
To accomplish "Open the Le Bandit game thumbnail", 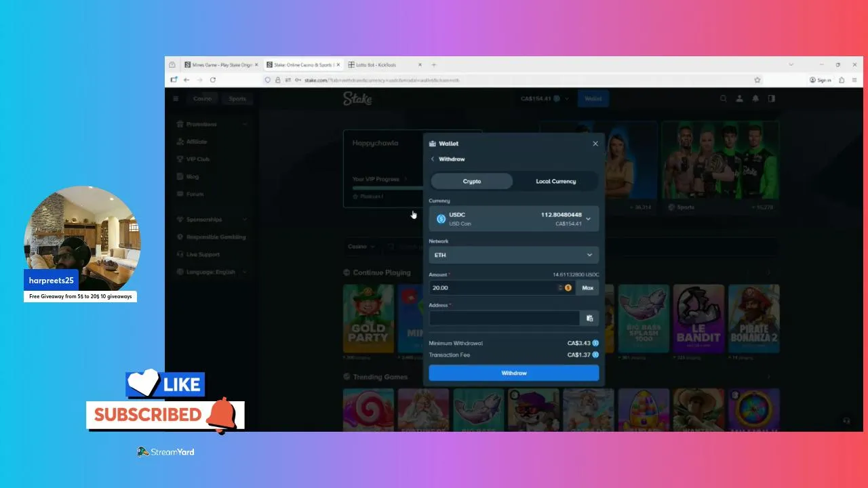I will click(698, 318).
